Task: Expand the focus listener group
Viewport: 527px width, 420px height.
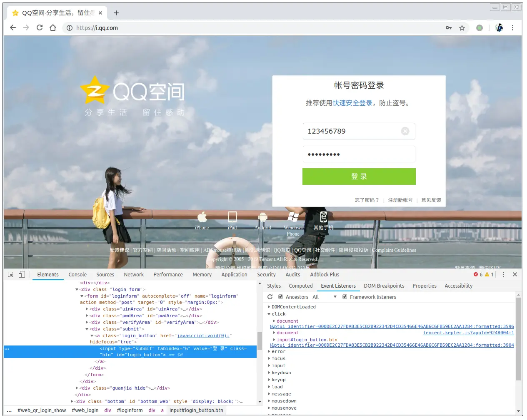Action: tap(269, 358)
